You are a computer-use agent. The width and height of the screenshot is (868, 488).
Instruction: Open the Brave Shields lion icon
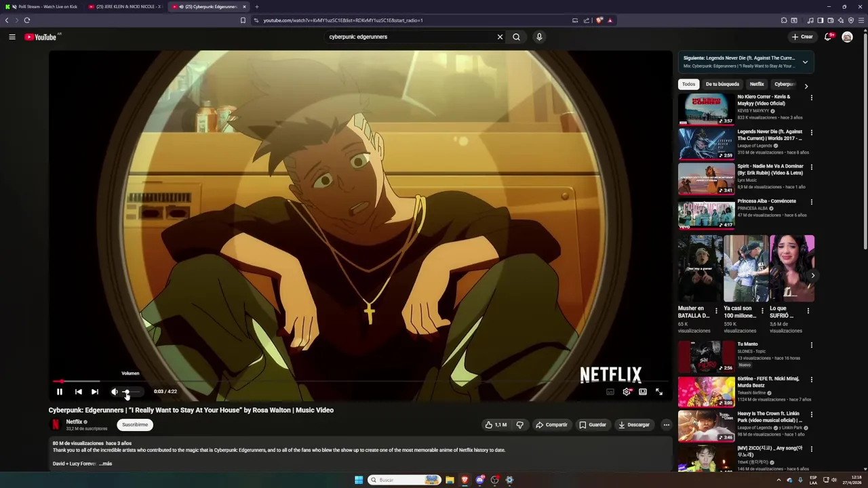tap(599, 20)
